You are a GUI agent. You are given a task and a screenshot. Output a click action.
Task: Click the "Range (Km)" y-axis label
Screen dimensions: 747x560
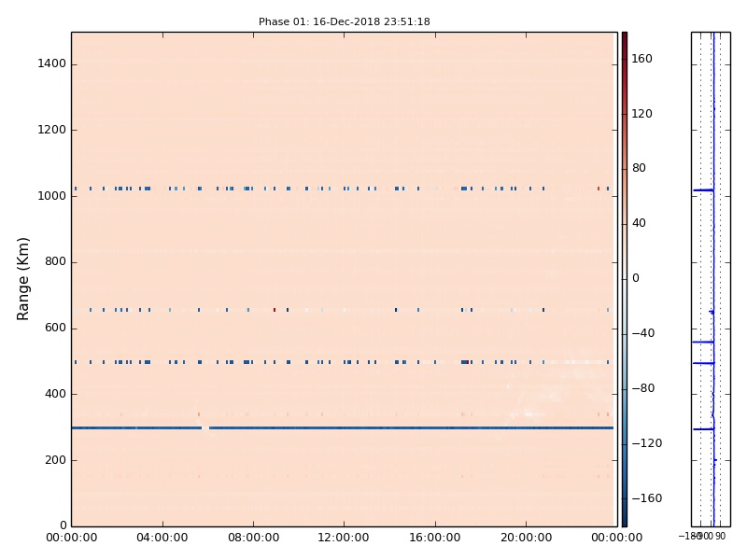coord(22,279)
